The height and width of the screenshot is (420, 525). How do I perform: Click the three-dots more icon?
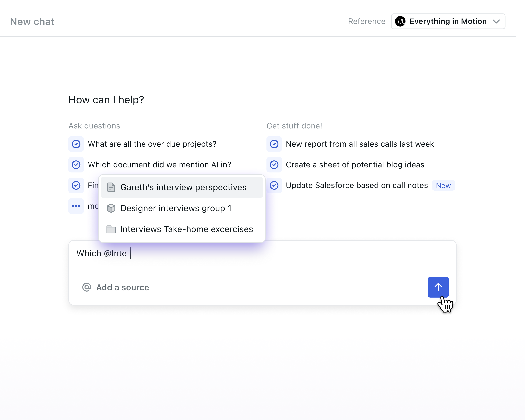pos(76,206)
